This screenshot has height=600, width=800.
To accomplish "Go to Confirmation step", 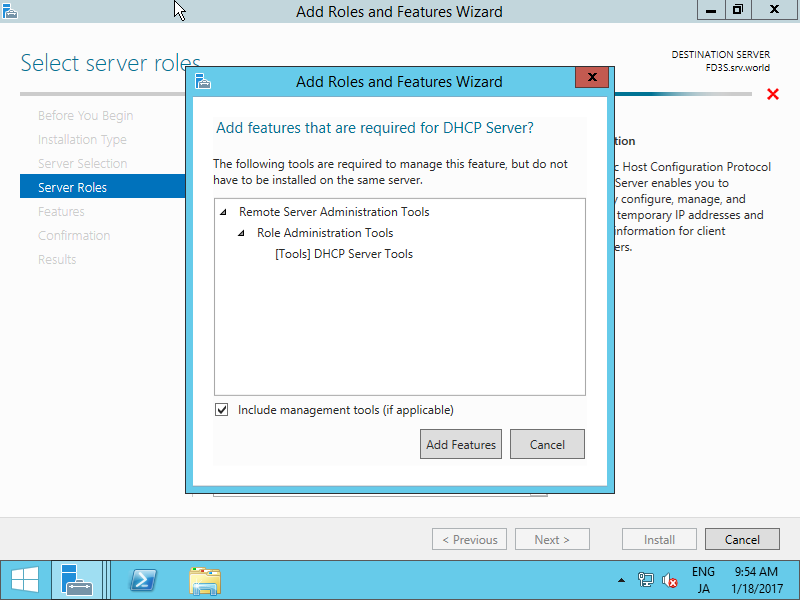I will [x=74, y=236].
